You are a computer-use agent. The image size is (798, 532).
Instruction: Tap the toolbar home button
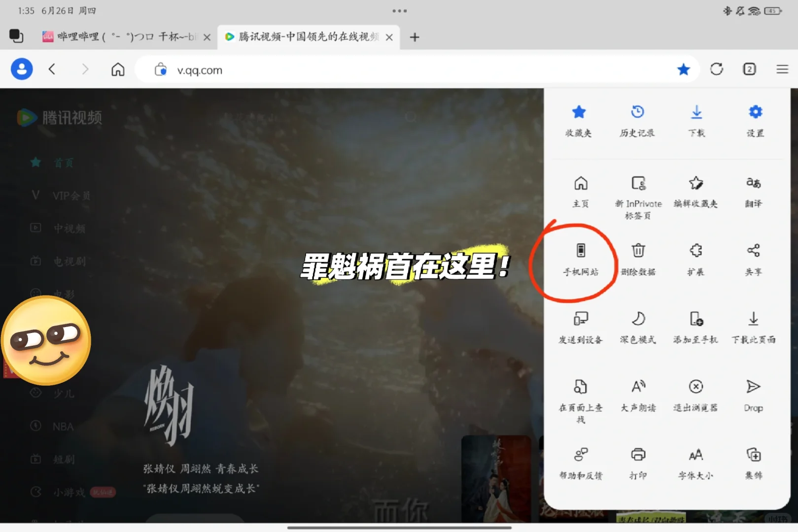pos(118,69)
